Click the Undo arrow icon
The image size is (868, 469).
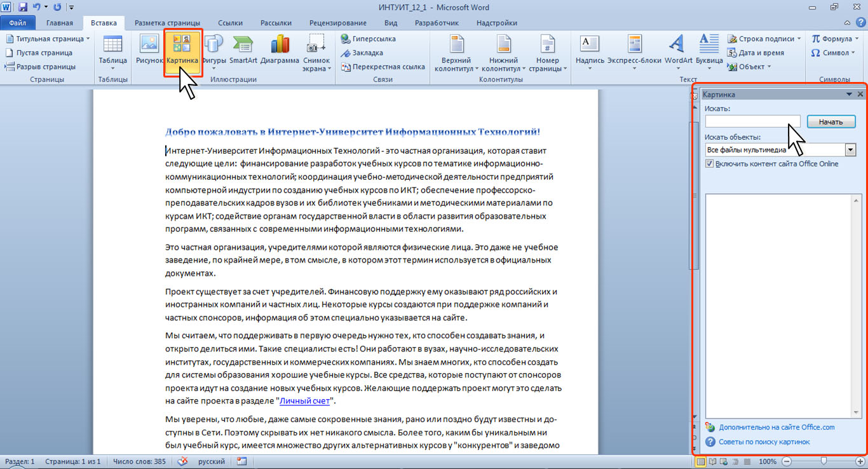[36, 8]
